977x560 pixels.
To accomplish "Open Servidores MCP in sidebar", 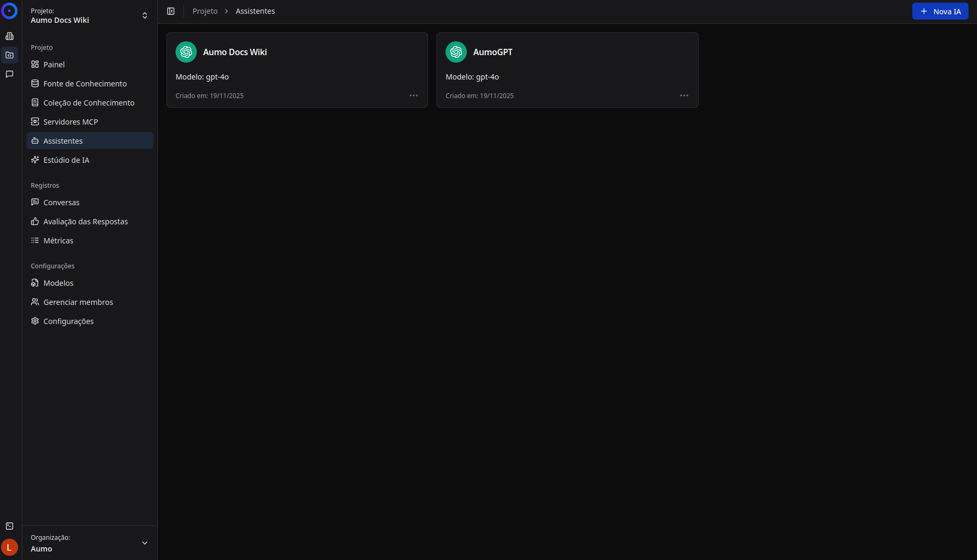I will (x=71, y=122).
